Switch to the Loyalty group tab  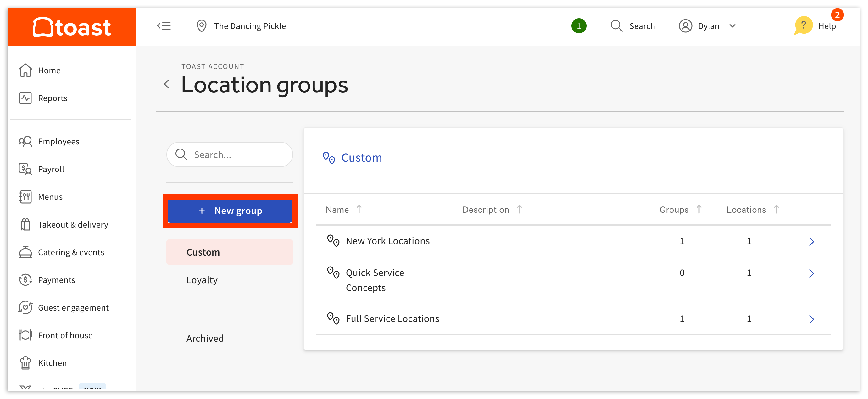click(x=202, y=279)
